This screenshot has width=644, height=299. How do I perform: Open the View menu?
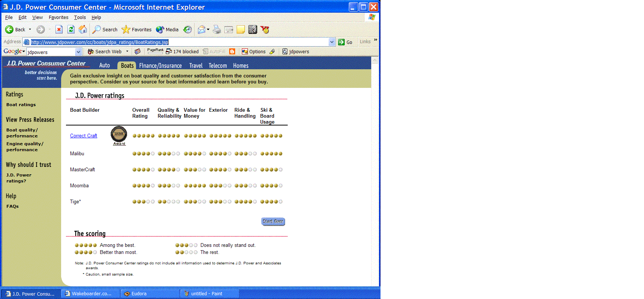tap(37, 17)
